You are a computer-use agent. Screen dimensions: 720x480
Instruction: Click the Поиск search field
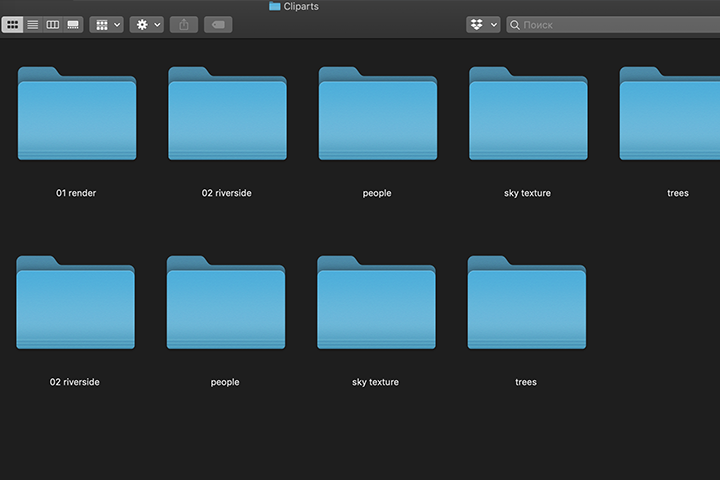click(613, 25)
